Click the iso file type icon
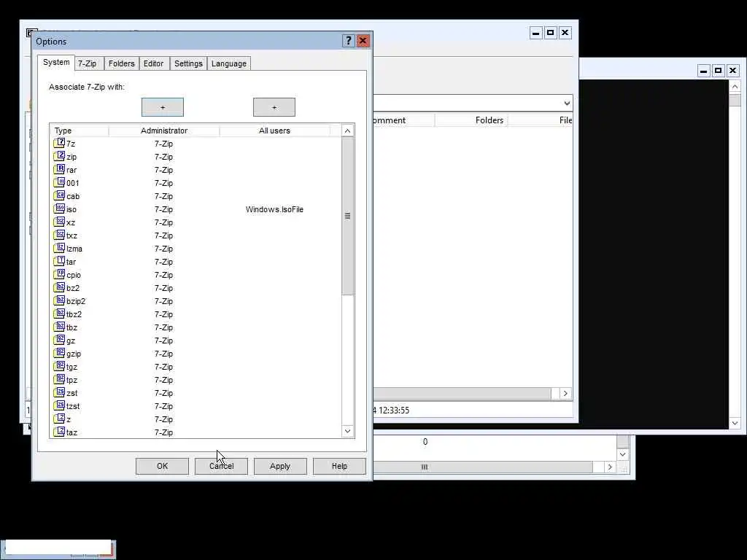The image size is (747, 560). [59, 209]
